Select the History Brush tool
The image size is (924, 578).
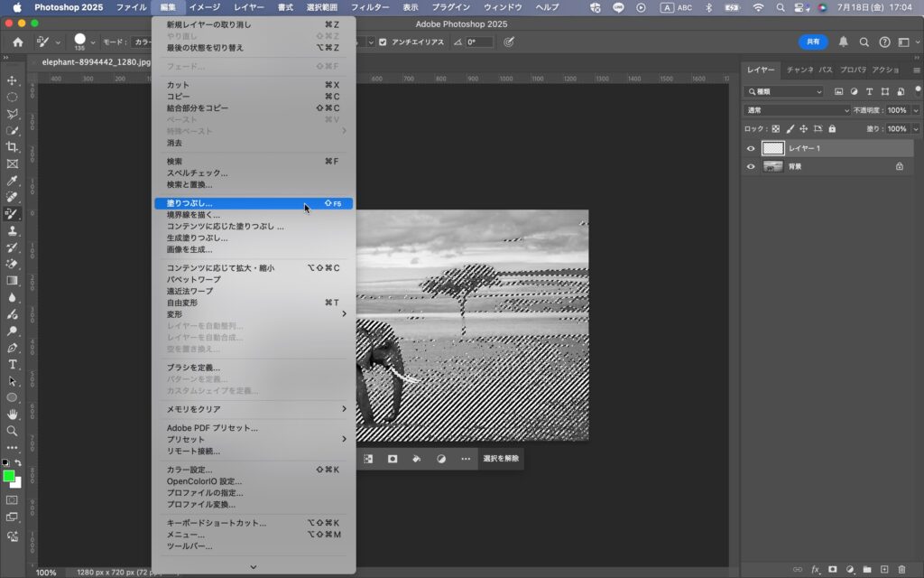coord(12,247)
